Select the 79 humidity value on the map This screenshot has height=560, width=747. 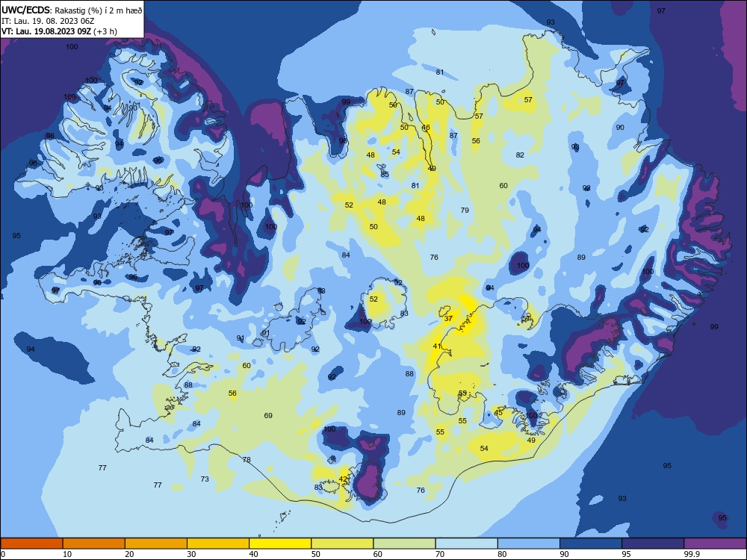(x=465, y=210)
